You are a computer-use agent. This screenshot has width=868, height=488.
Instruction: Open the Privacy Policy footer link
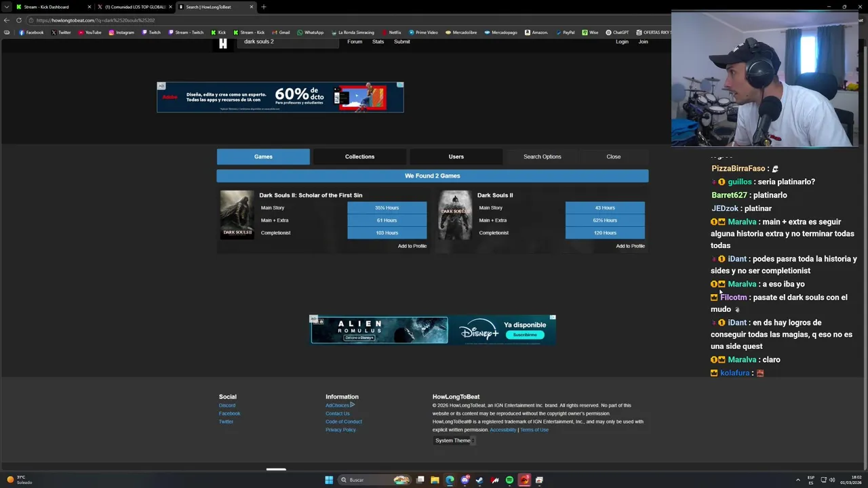(x=340, y=430)
